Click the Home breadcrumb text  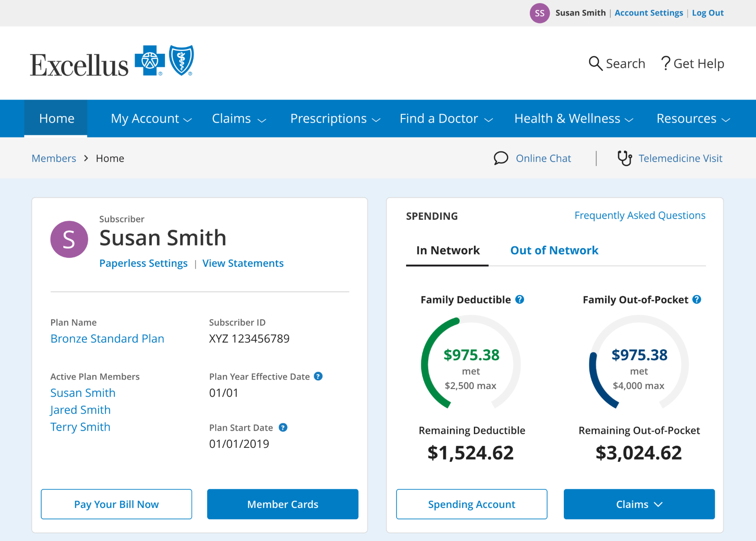click(x=110, y=158)
